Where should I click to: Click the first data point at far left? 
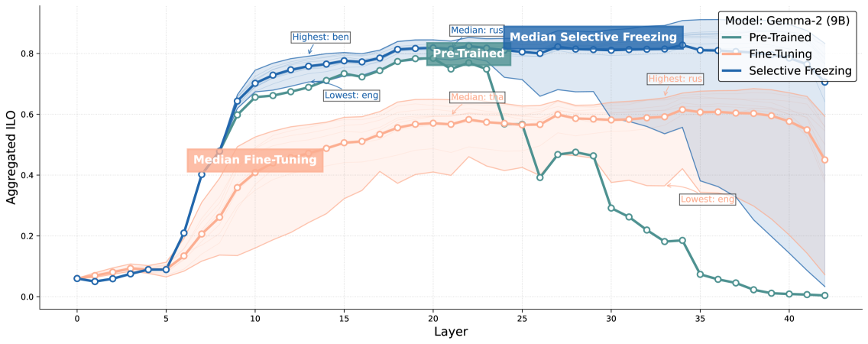tap(76, 278)
